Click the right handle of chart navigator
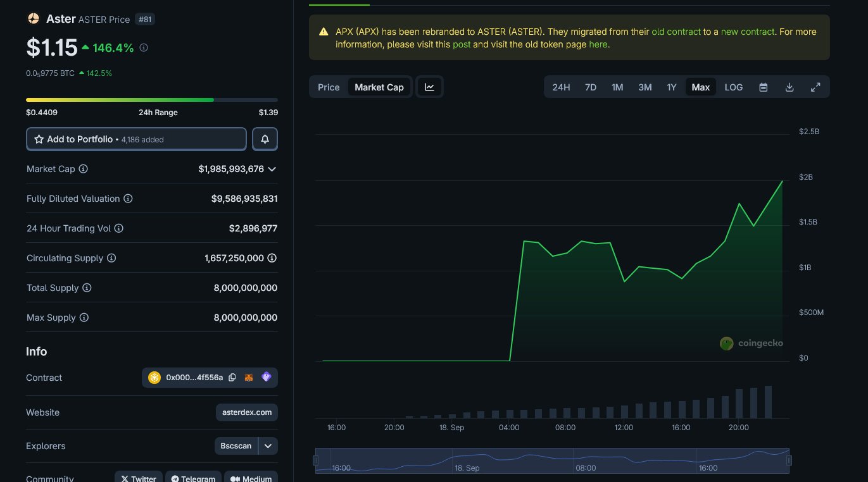The image size is (868, 482). (789, 460)
